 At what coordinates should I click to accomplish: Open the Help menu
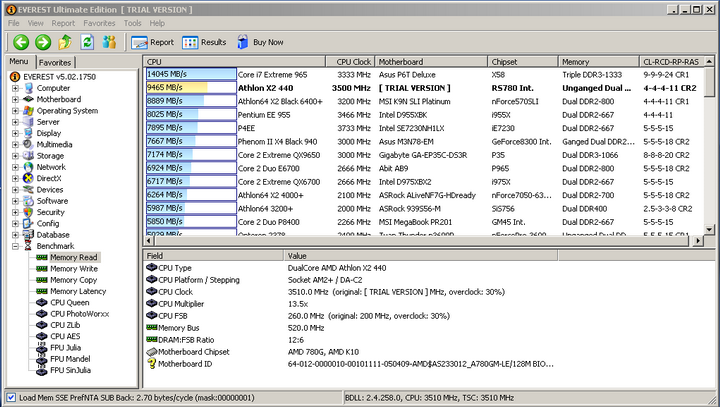[157, 23]
